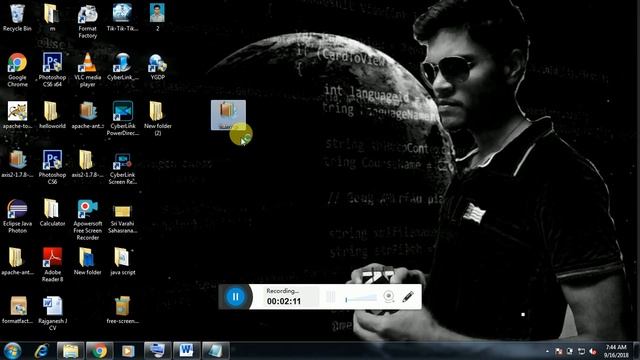Viewport: 640px width, 360px height.
Task: Launch Google Chrome from desktop shortcut
Action: [x=17, y=69]
